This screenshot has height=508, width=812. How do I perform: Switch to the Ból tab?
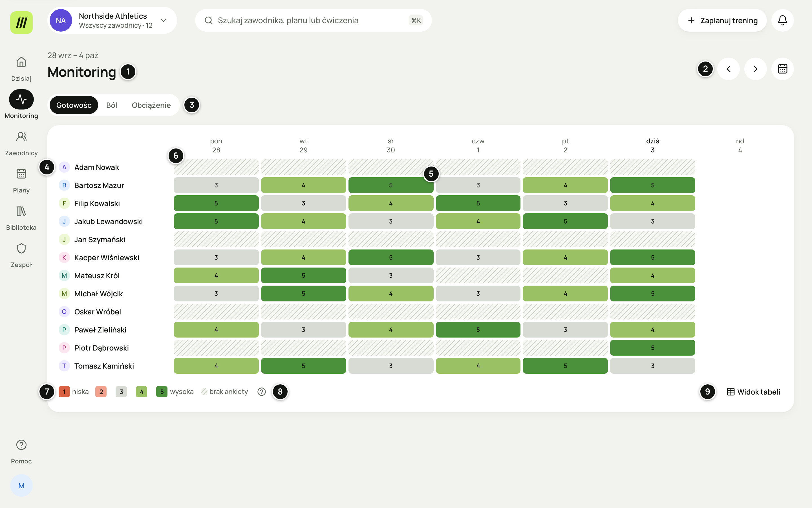point(112,105)
